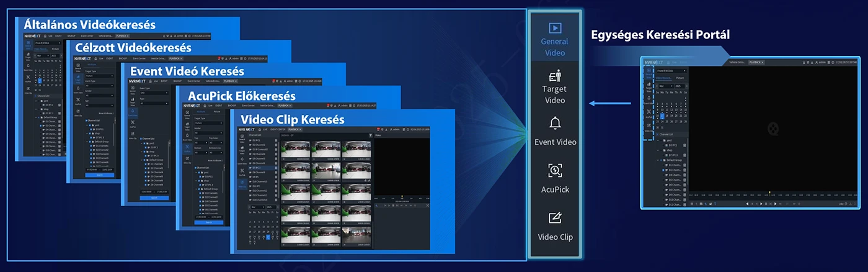Select General Video in enlarged sidebar
The width and height of the screenshot is (868, 272).
[x=554, y=39]
